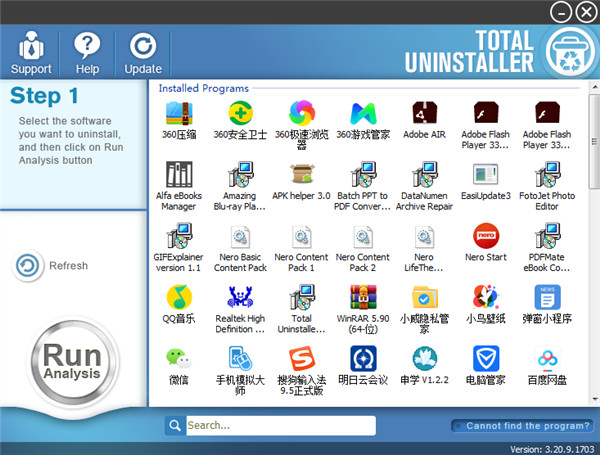Select the Nero Start icon

[486, 236]
